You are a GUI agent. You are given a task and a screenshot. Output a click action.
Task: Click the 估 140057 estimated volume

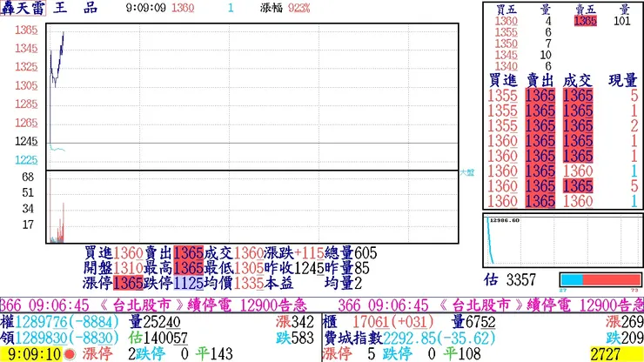[158, 338]
